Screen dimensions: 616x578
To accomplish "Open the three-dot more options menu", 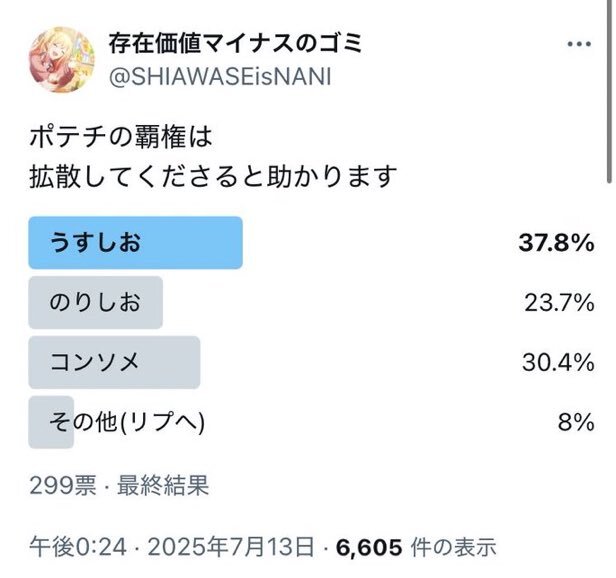I will (579, 44).
